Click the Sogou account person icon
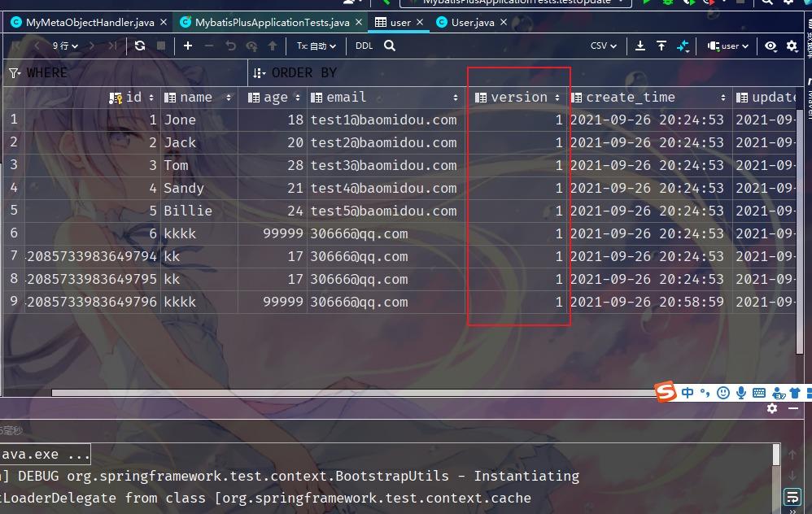The image size is (812, 514). coord(779,393)
